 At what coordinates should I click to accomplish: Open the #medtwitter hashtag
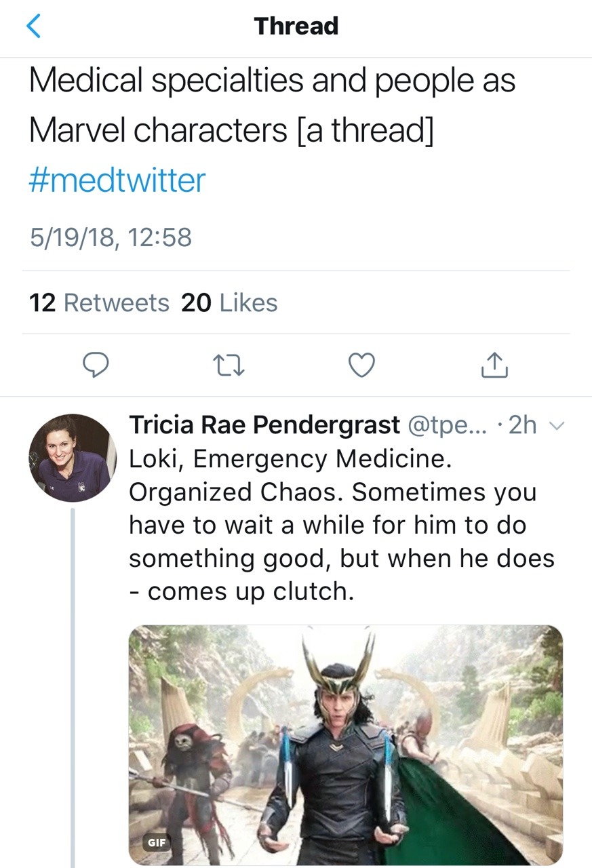click(x=117, y=180)
